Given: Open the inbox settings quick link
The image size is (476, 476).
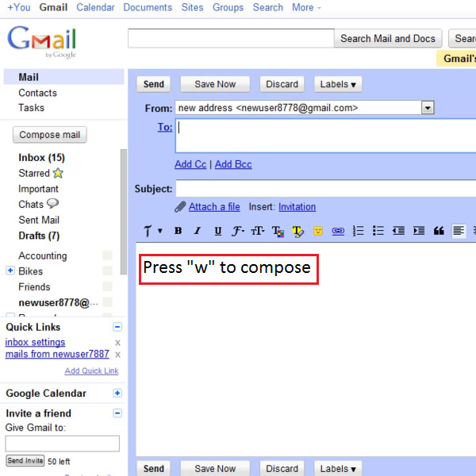Looking at the screenshot, I should pyautogui.click(x=35, y=342).
